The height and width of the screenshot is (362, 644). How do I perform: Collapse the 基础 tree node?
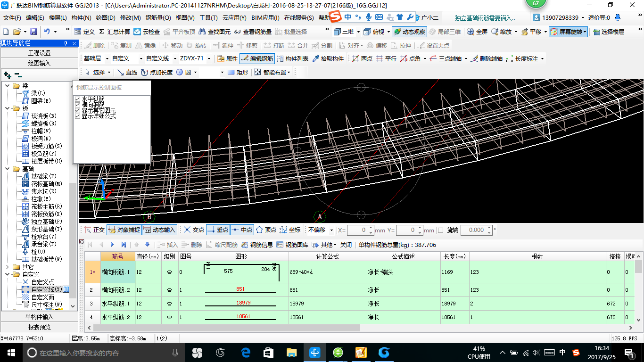coord(7,169)
